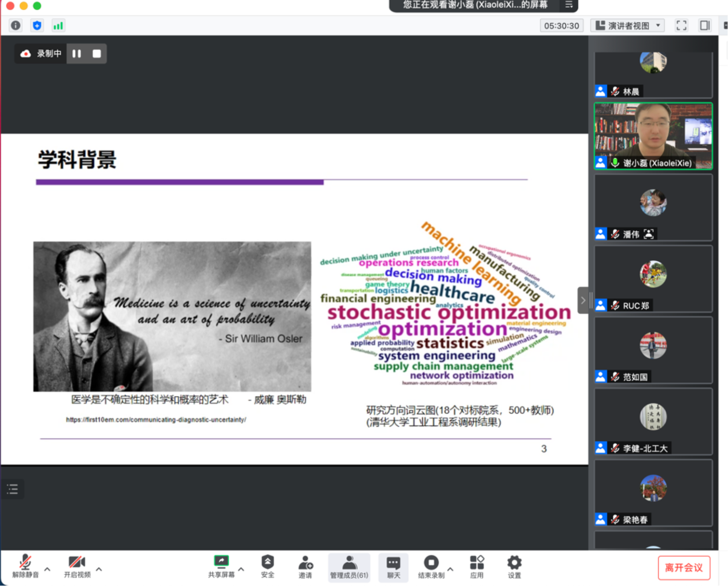Turn on the camera (开启视频)
The height and width of the screenshot is (586, 728).
[77, 566]
